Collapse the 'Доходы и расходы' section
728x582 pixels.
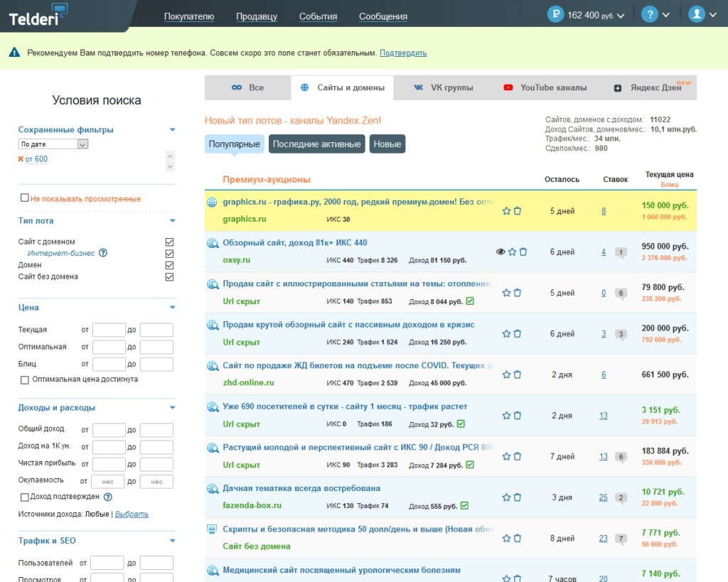(172, 408)
